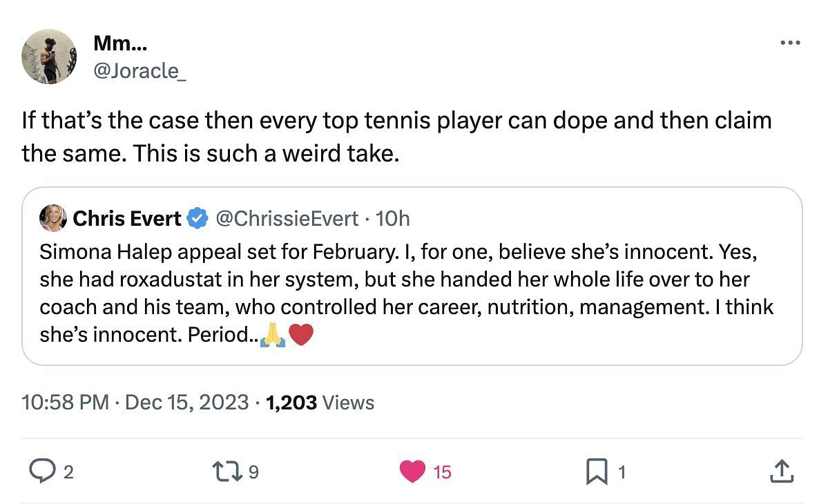The image size is (819, 504).
Task: Click the repost arrows icon
Action: [229, 472]
